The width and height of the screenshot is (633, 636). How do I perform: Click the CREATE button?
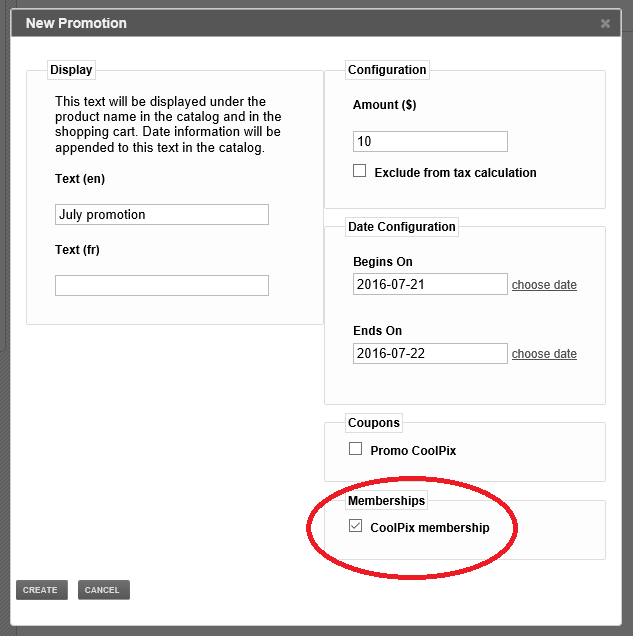[x=42, y=590]
